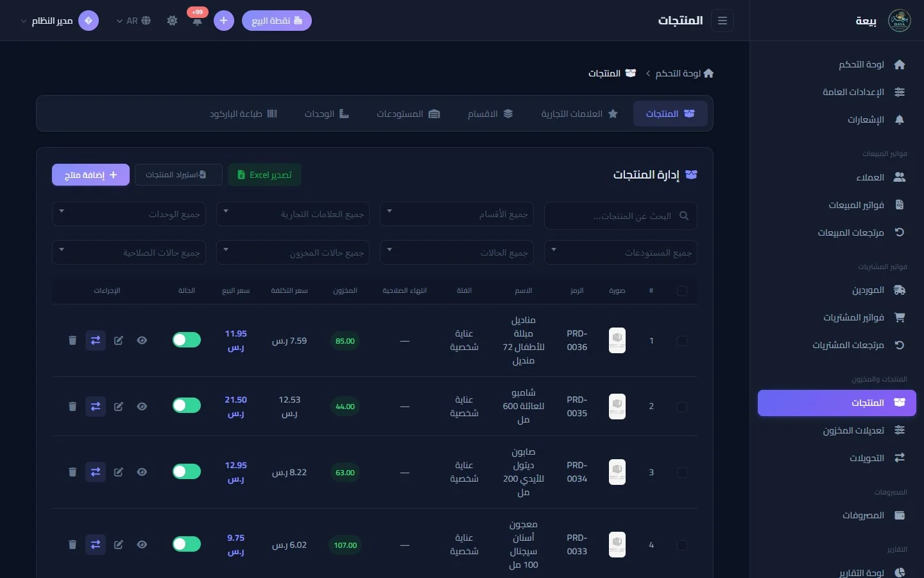Open تعديلات المخزون in sidebar
The image size is (924, 578).
coord(837,430)
